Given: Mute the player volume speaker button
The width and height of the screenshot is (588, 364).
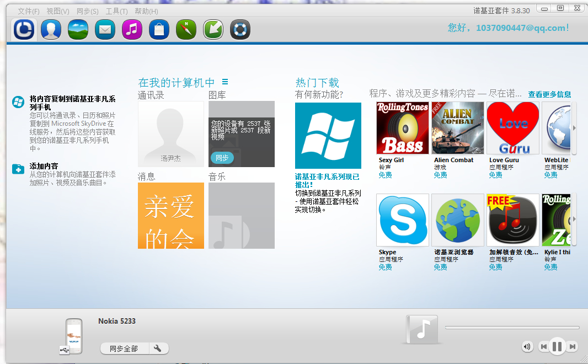Looking at the screenshot, I should click(527, 347).
